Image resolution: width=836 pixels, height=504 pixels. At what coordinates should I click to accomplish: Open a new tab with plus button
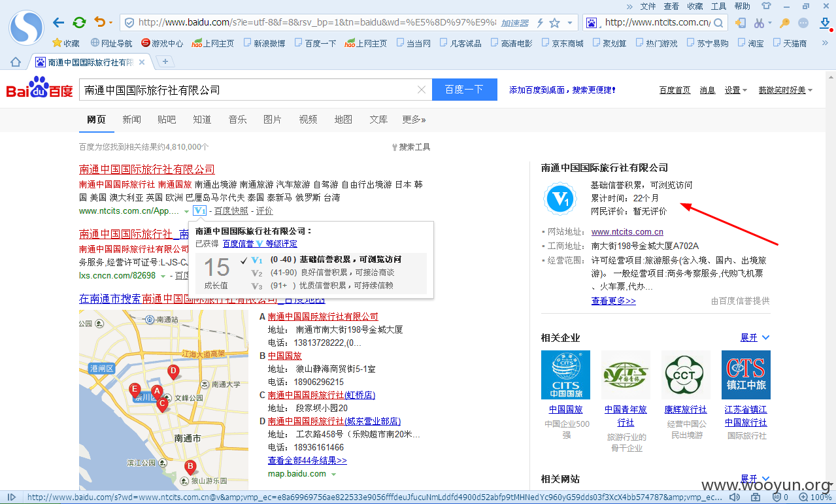tap(165, 61)
